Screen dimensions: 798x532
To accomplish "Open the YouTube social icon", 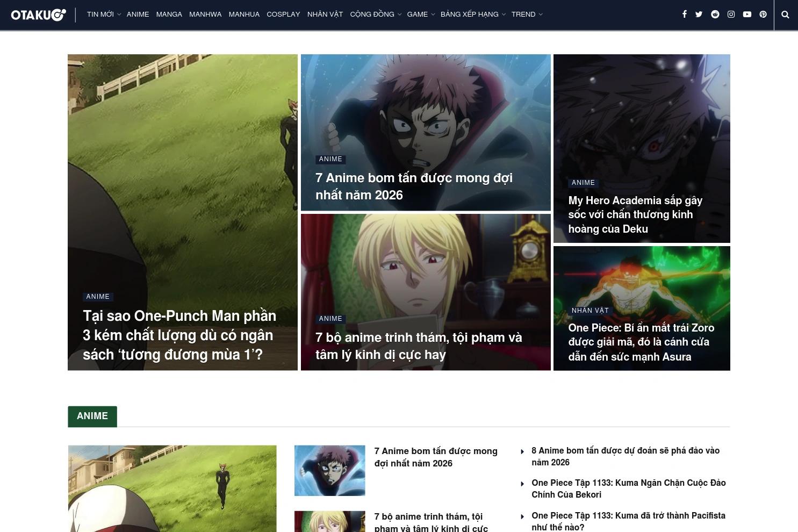I will coord(747,14).
